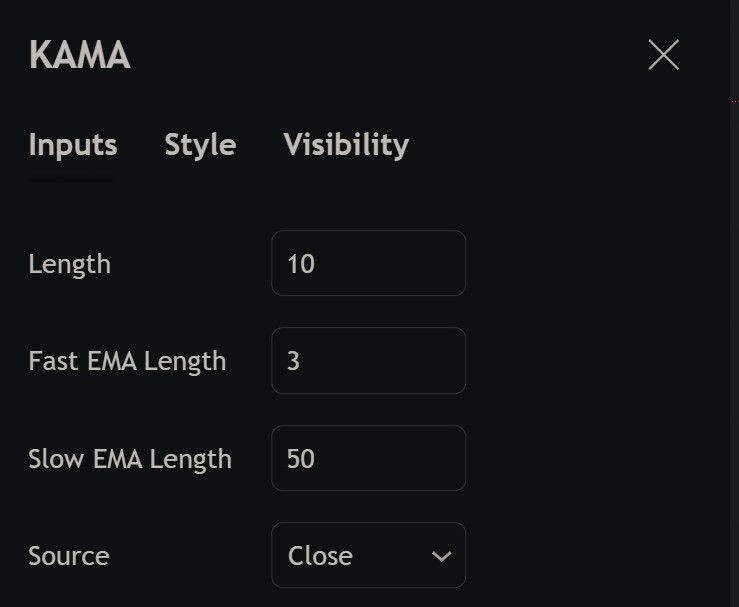Screen dimensions: 739x607
Task: Open the Style tab
Action: (x=200, y=145)
